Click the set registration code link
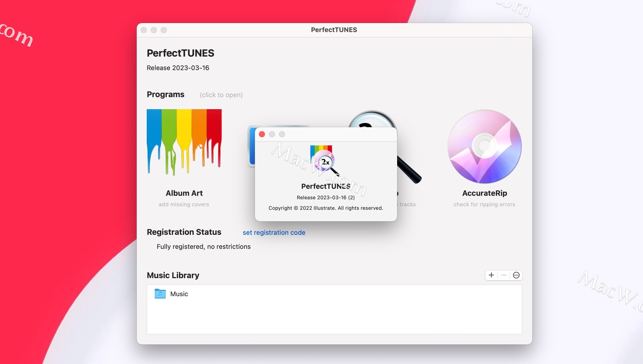The width and height of the screenshot is (643, 364). coord(274,232)
